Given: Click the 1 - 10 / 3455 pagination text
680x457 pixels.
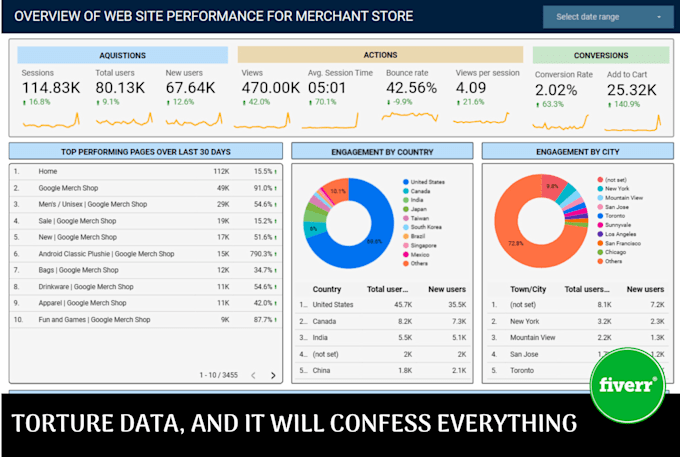Looking at the screenshot, I should pyautogui.click(x=219, y=375).
